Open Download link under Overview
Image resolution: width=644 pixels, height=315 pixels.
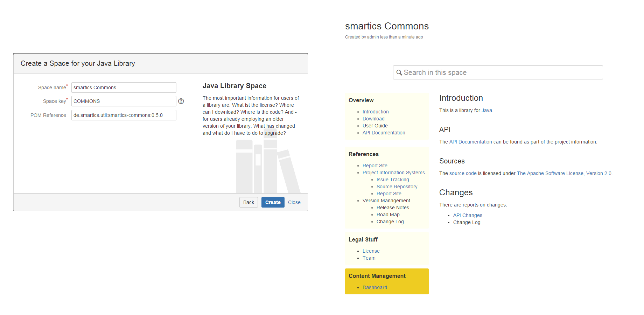[373, 119]
